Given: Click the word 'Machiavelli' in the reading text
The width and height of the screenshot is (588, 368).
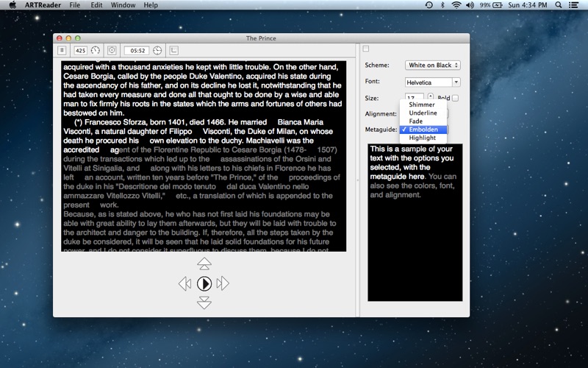Looking at the screenshot, I should tap(267, 141).
